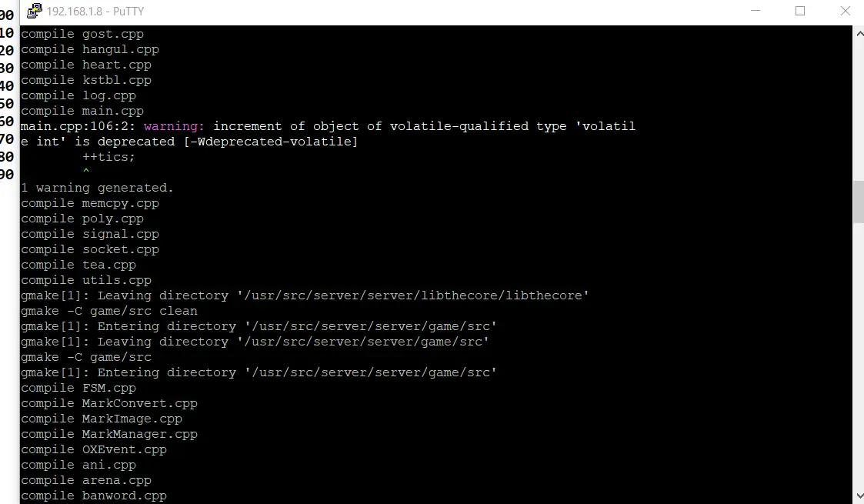The width and height of the screenshot is (864, 504).
Task: Click the 'compile MarkConvert.cpp' line
Action: (x=109, y=403)
